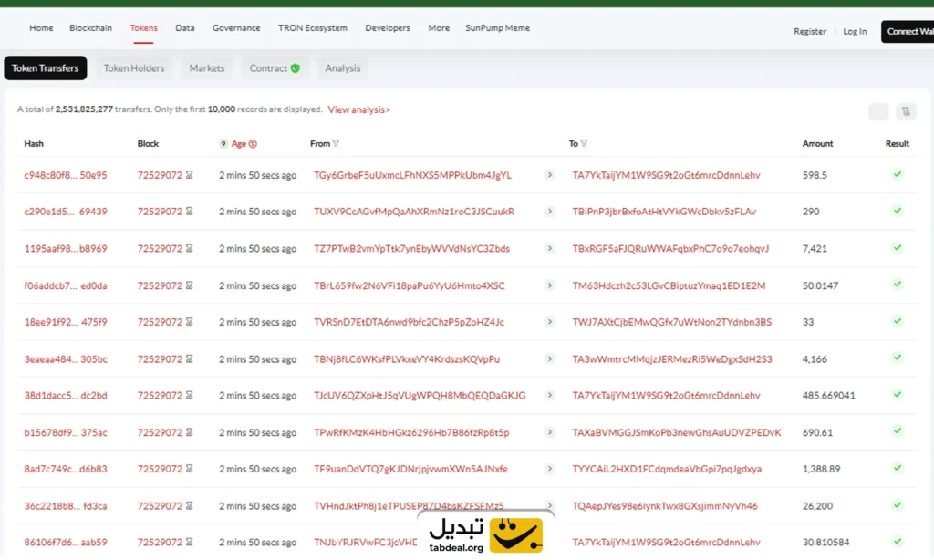Open recipient address TM63Hdczh2c53LGvCBiptuzYmaq1ED1E2M
Screen dimensions: 934x560
tap(669, 285)
